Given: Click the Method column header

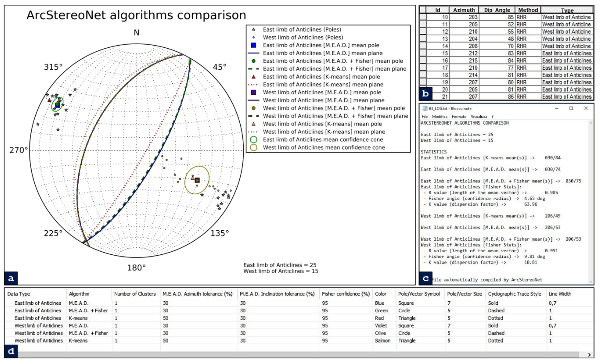Looking at the screenshot, I should click(528, 10).
